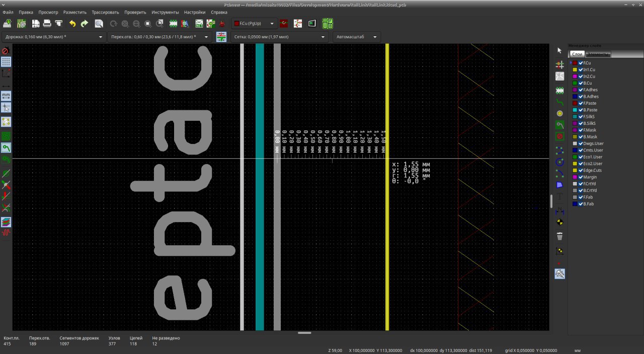Toggle the layers manager visibility icon
The width and height of the screenshot is (644, 354).
(x=6, y=222)
